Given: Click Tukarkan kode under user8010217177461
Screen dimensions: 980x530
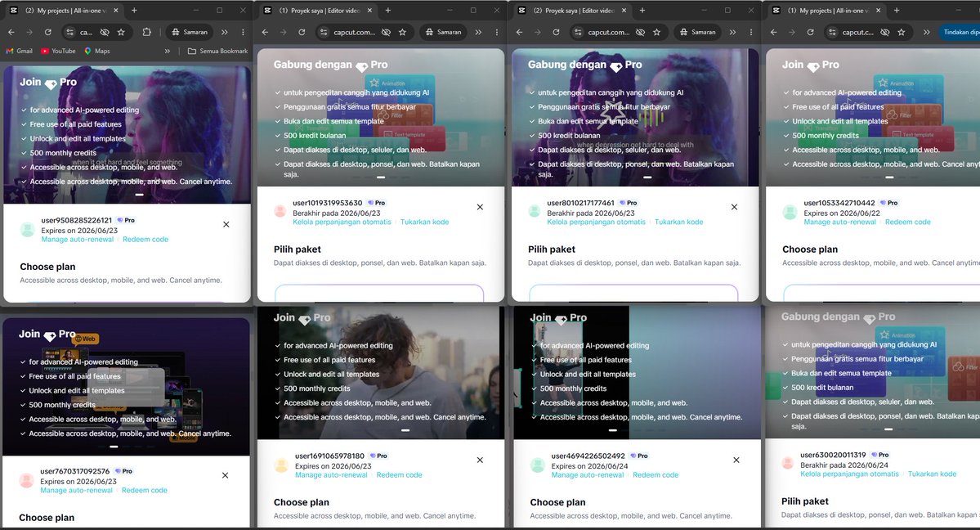Looking at the screenshot, I should pos(678,222).
